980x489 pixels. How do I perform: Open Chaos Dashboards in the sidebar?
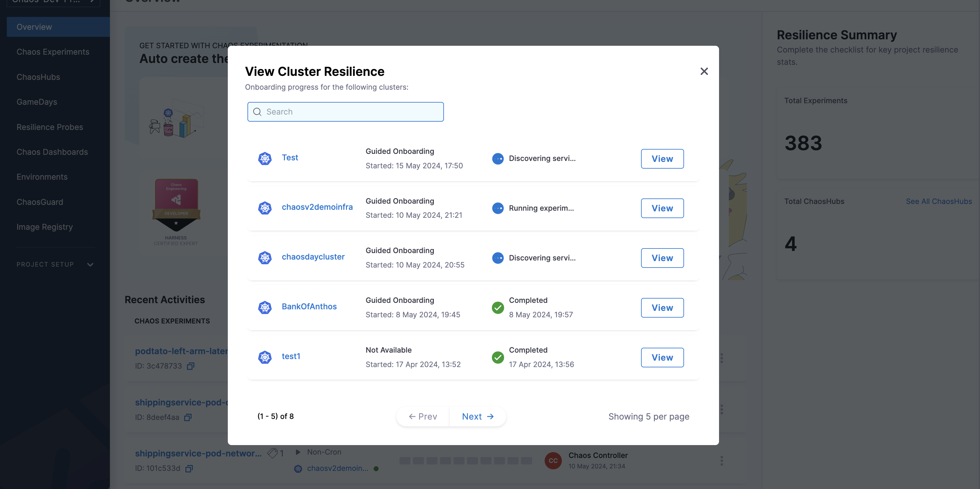[52, 152]
